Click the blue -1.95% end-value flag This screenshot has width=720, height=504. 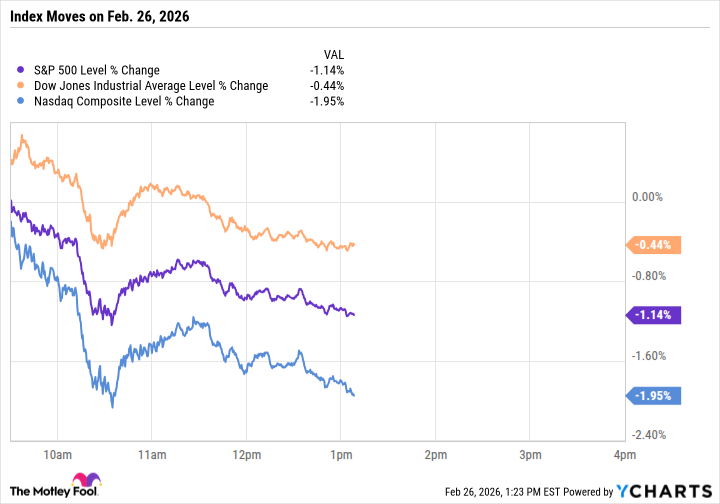654,395
